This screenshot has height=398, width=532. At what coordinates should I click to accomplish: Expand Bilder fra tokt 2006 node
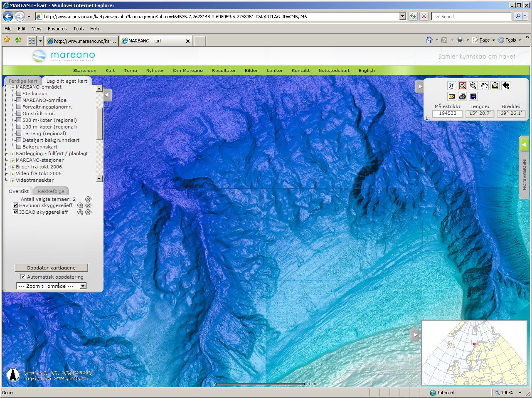(x=12, y=167)
